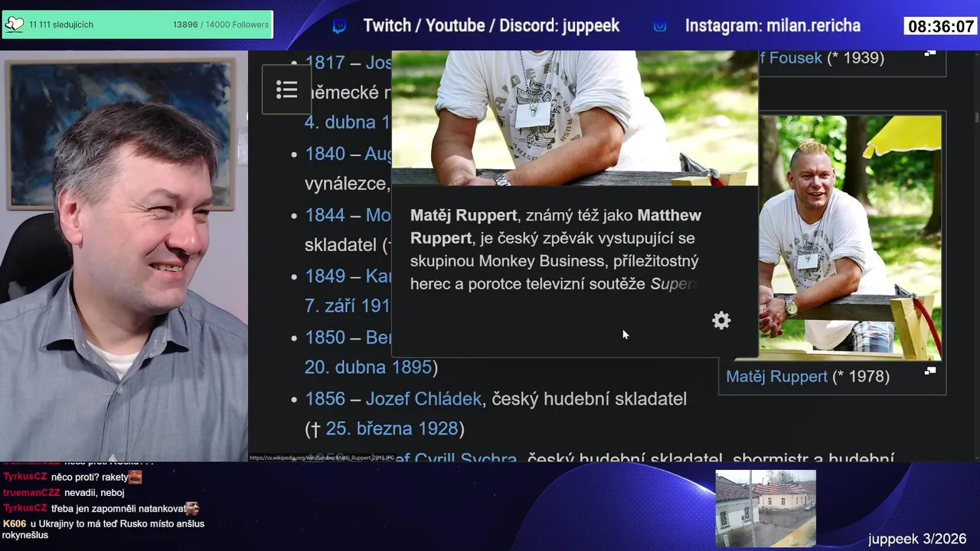The image size is (980, 551).
Task: Open the 1840 year link
Action: pos(325,154)
